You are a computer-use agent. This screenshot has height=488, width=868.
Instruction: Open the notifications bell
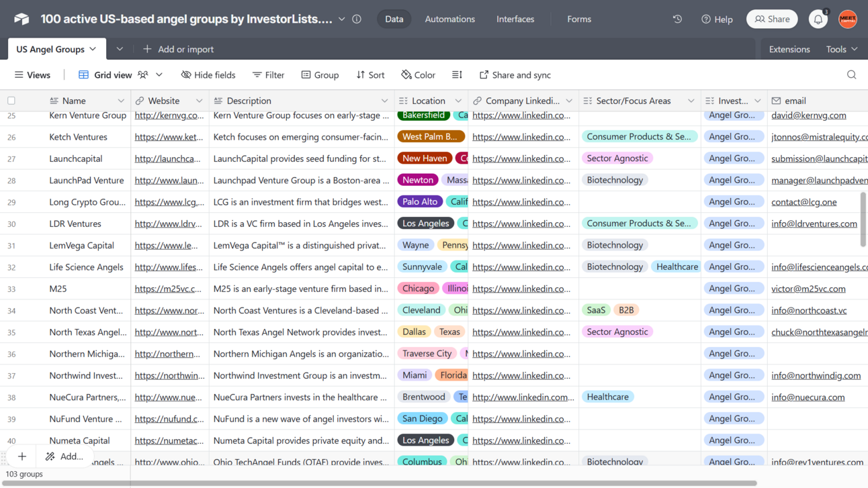(818, 19)
